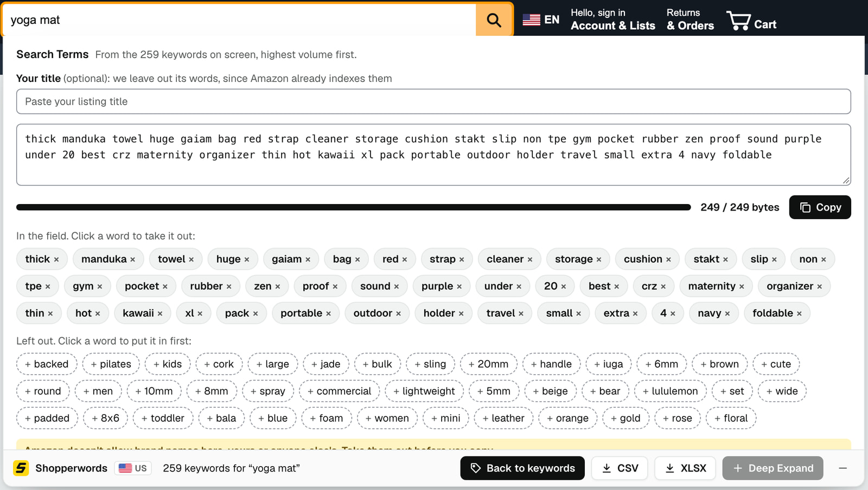Open the Shopperwords logo icon
868x490 pixels.
click(21, 468)
